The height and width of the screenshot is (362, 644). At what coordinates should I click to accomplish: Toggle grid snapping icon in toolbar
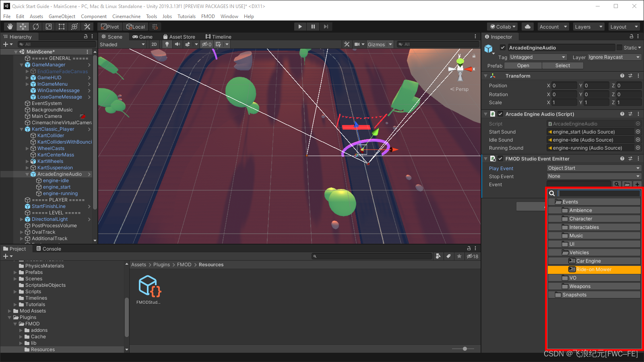(155, 27)
